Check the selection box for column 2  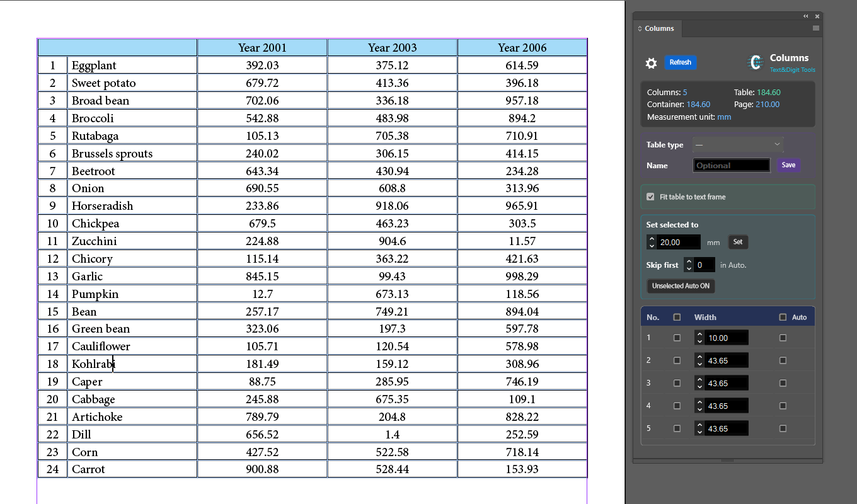(677, 360)
